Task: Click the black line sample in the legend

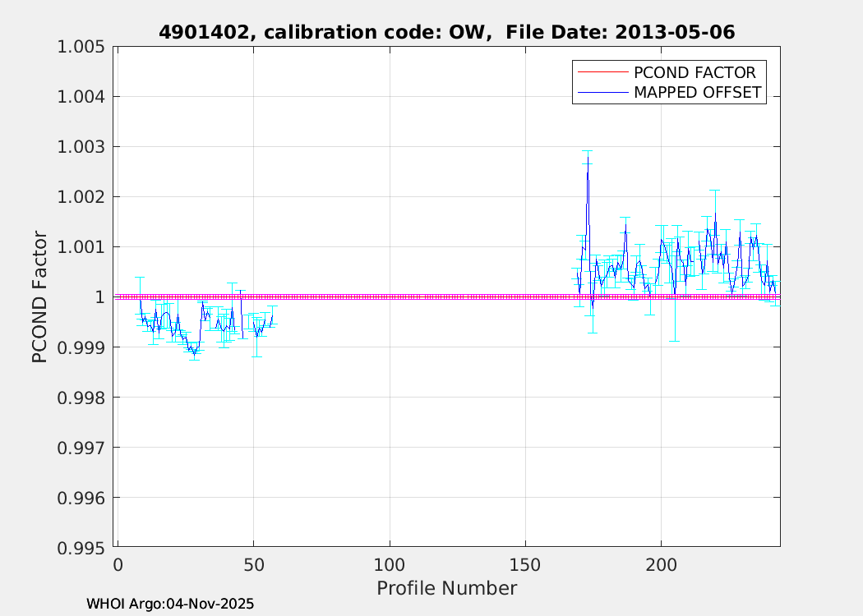Action: pyautogui.click(x=602, y=72)
